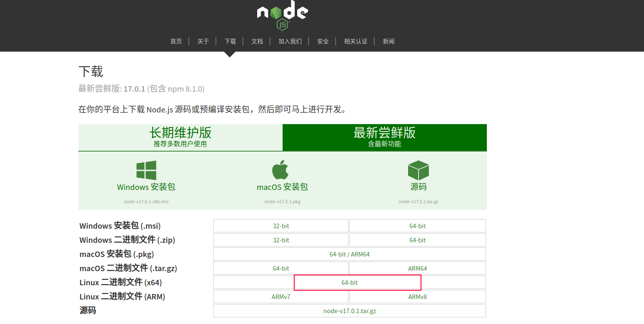Open 安全 in the navigation bar
This screenshot has width=644, height=324.
coord(322,41)
